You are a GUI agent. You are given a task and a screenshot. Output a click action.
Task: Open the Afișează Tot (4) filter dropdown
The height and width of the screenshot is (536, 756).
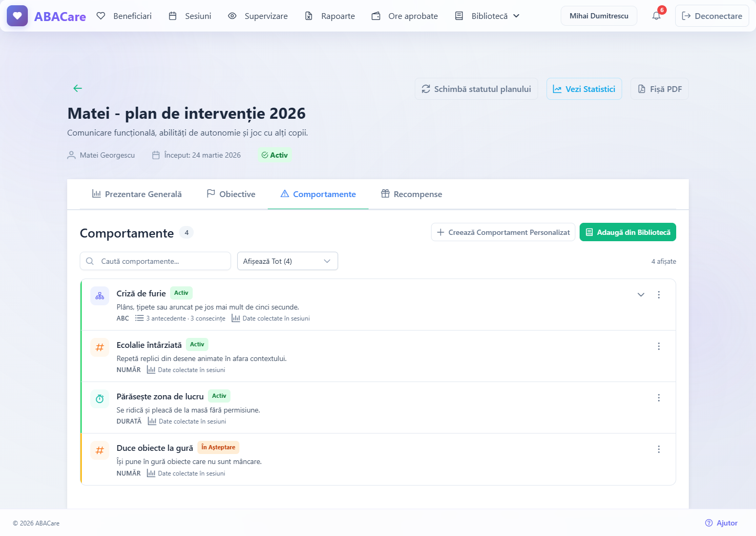click(288, 261)
